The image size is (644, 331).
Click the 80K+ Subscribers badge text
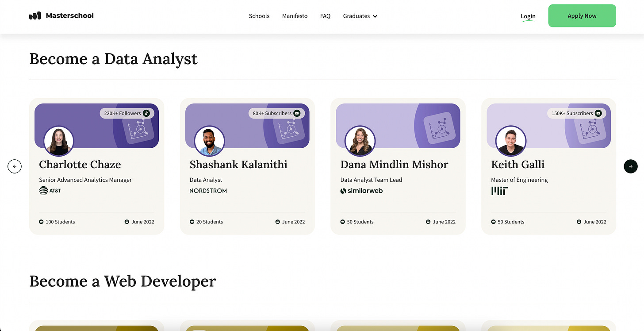coord(272,113)
